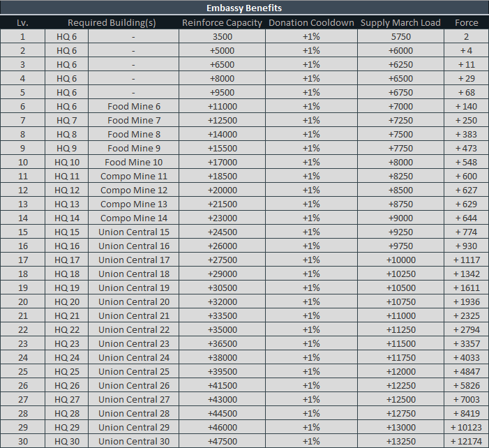The height and width of the screenshot is (448, 489).
Task: Select the Food Mine 10 cell
Action: [133, 162]
